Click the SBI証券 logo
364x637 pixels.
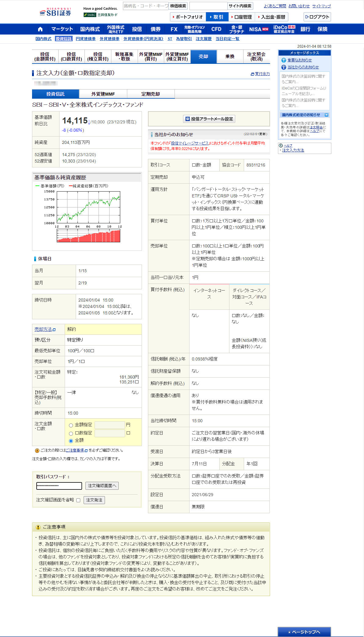[55, 13]
